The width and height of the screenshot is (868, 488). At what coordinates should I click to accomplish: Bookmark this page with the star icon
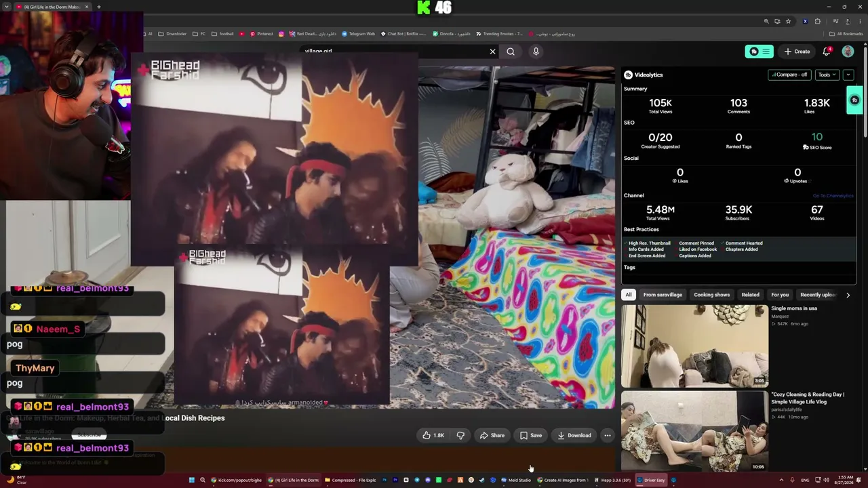tap(788, 21)
